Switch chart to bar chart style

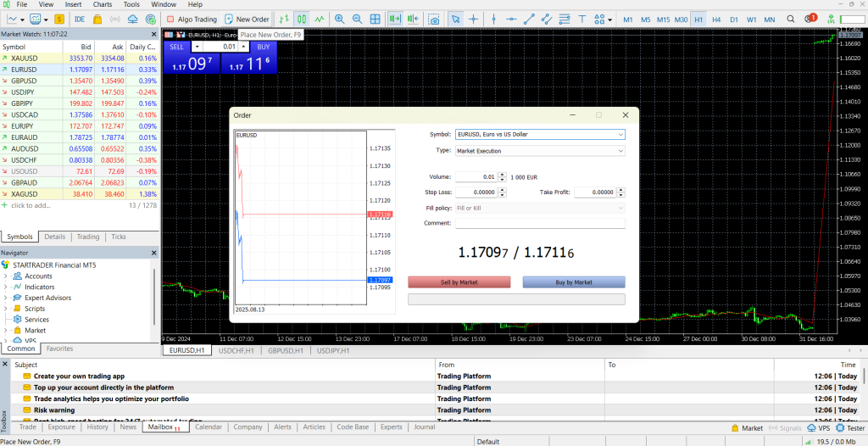point(285,19)
